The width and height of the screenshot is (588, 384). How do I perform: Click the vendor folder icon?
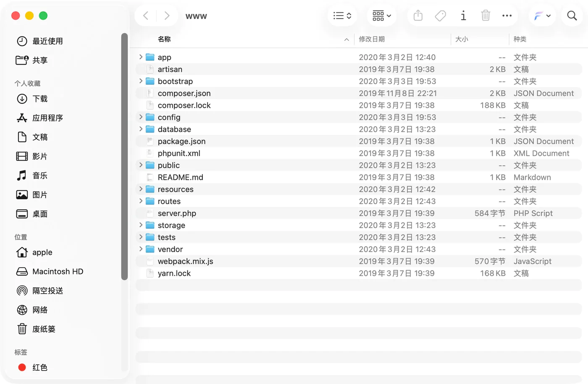pyautogui.click(x=150, y=249)
